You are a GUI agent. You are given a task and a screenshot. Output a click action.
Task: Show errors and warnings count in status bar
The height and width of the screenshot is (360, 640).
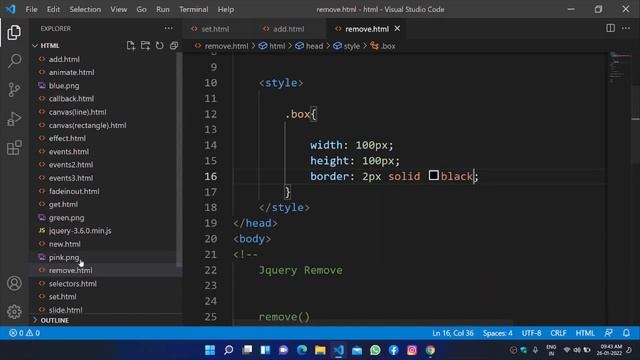point(24,333)
